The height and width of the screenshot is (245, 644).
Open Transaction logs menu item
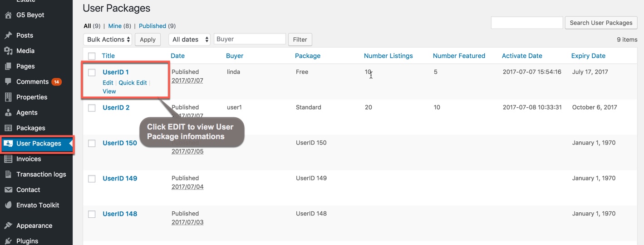pyautogui.click(x=41, y=175)
